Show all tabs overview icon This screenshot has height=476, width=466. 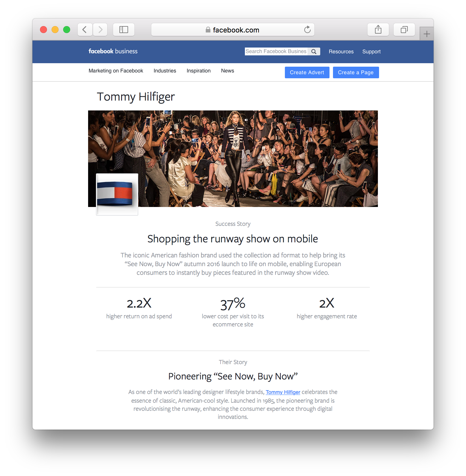404,30
